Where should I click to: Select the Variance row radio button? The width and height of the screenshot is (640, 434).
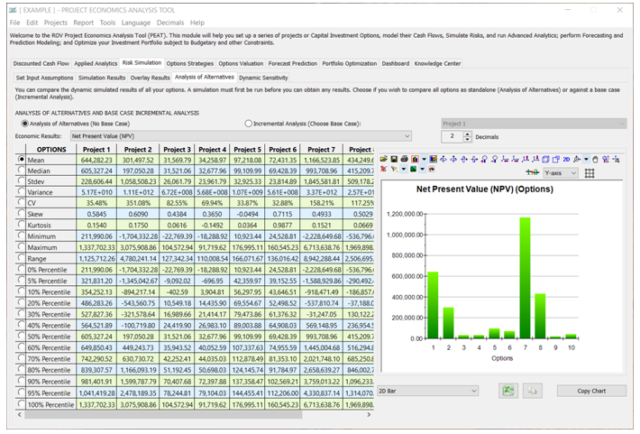point(21,191)
